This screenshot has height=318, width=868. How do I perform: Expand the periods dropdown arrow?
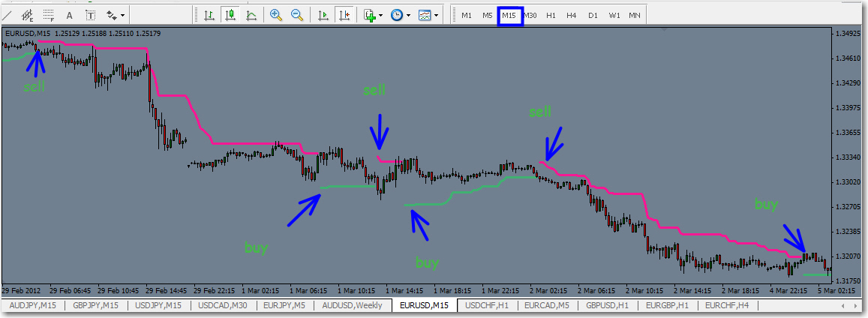409,16
